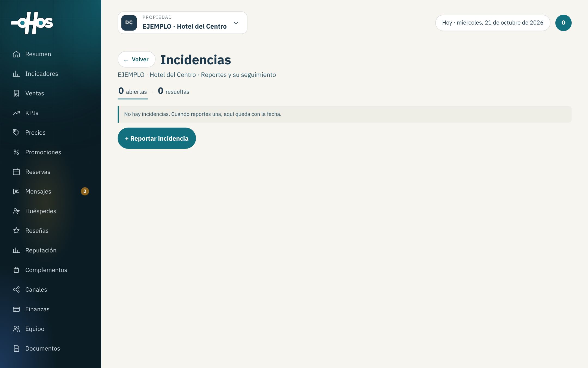
Task: Click the Incidencias page heading
Action: pos(196,60)
